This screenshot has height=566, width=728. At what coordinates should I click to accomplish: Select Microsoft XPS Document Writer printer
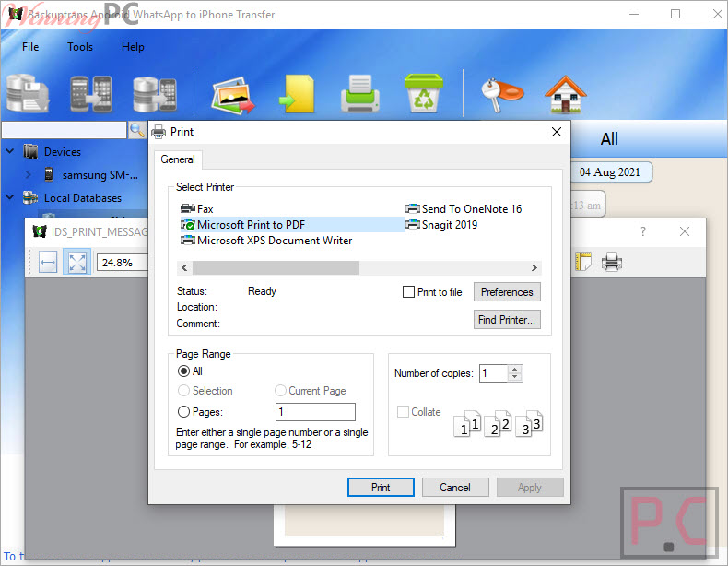[266, 241]
